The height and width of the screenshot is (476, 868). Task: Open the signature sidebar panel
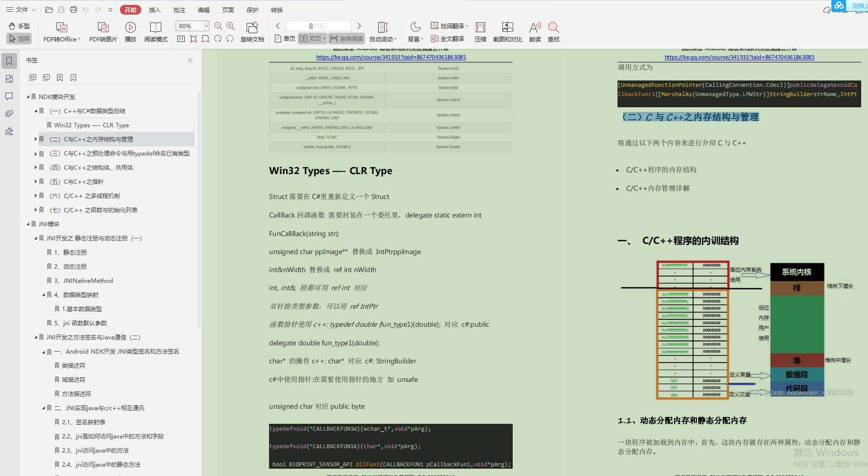[9, 131]
